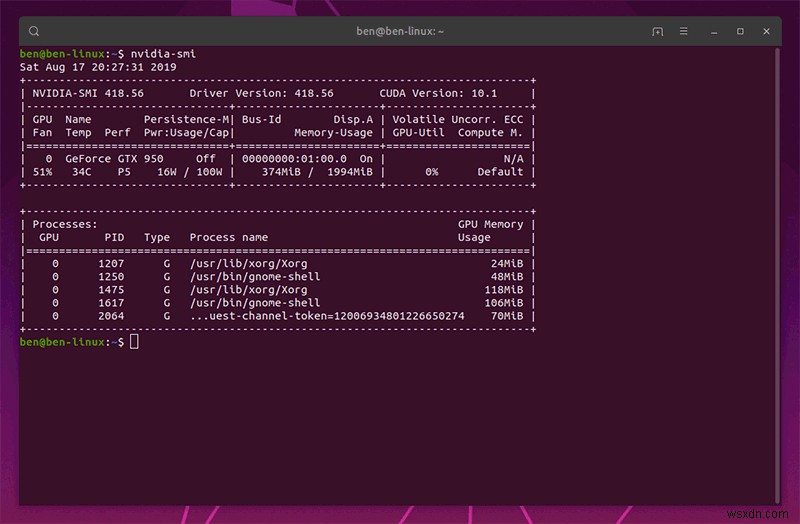Image resolution: width=800 pixels, height=524 pixels.
Task: Select the NVIDIA-SMI 418.56 text
Action: coord(88,93)
